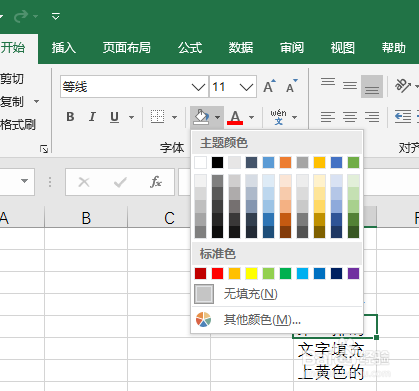Click 格式刷 format painter button

click(x=18, y=125)
